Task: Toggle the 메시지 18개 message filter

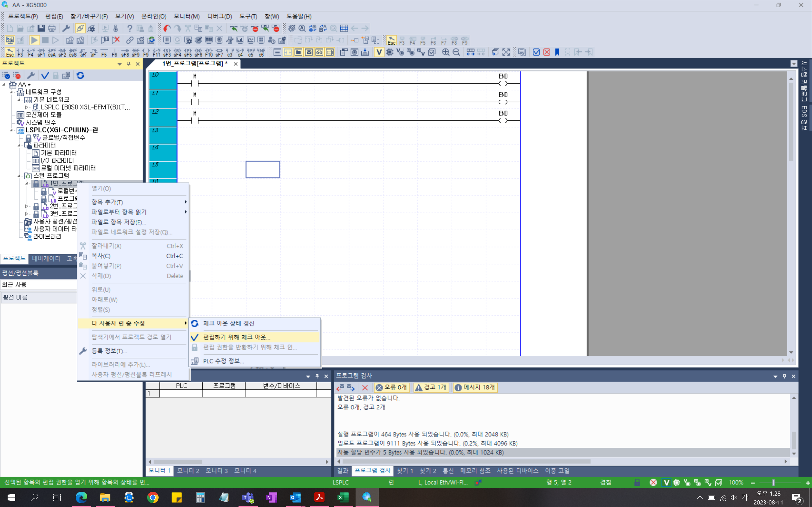Action: tap(475, 387)
